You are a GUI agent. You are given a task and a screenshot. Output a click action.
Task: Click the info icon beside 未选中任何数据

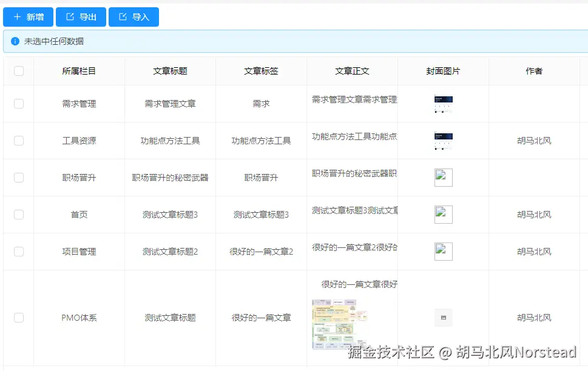[15, 41]
